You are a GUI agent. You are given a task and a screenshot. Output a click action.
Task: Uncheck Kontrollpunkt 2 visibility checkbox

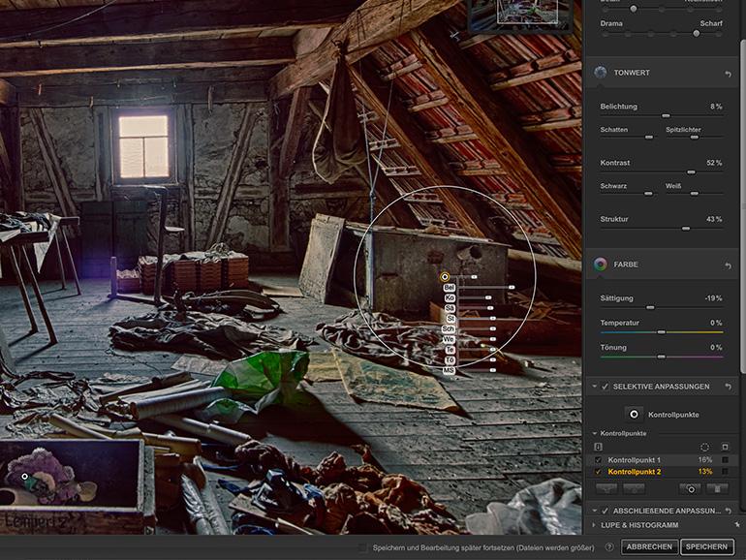(x=598, y=472)
